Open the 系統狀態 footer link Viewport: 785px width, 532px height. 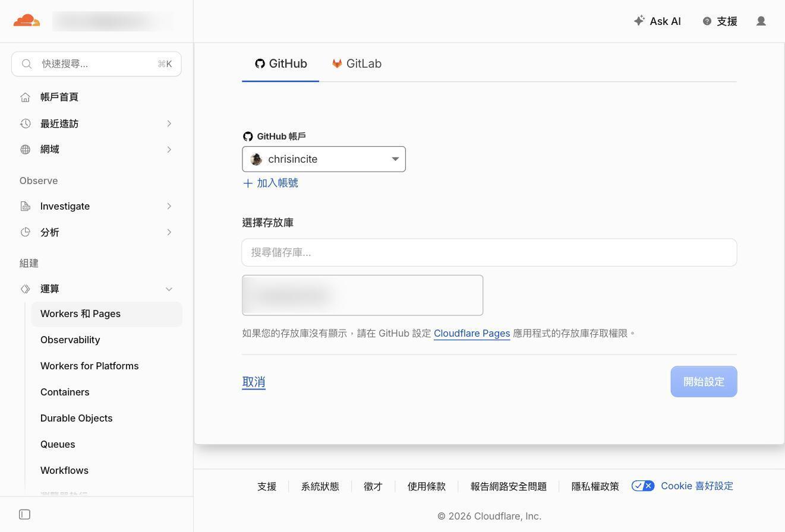coord(320,486)
